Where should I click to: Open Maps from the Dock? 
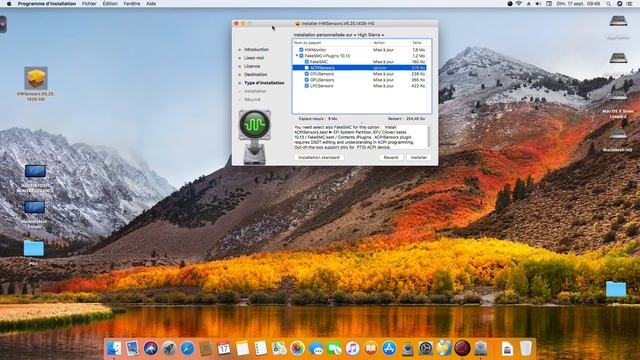[x=279, y=348]
